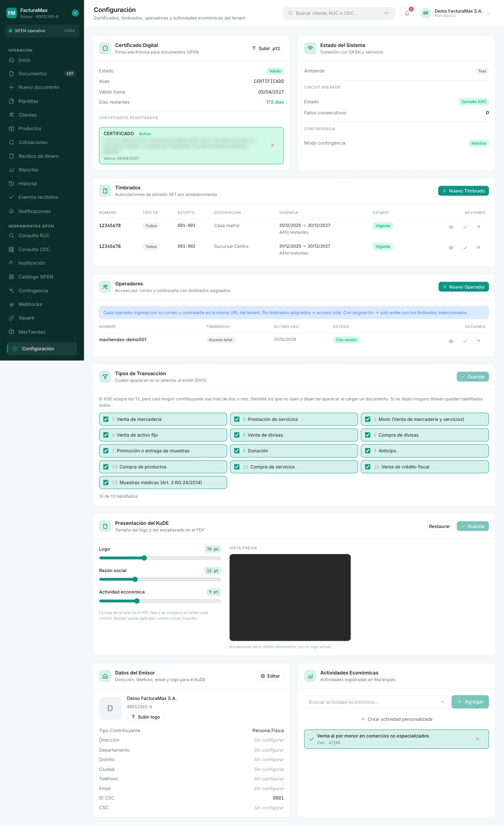
Task: View operator maxtiendas-demo001 eye icon
Action: (x=451, y=341)
